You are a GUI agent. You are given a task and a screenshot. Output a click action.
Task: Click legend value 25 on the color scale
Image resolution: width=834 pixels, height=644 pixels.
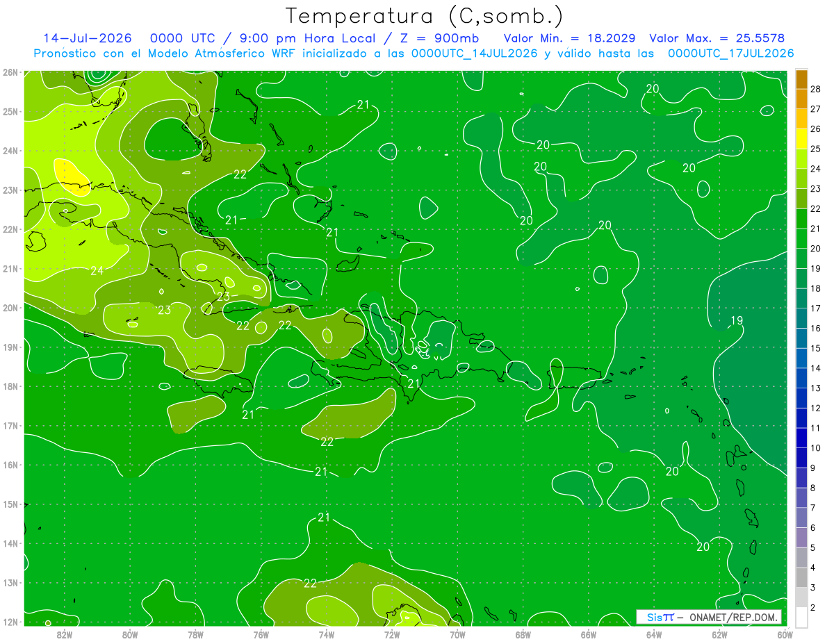click(x=816, y=149)
